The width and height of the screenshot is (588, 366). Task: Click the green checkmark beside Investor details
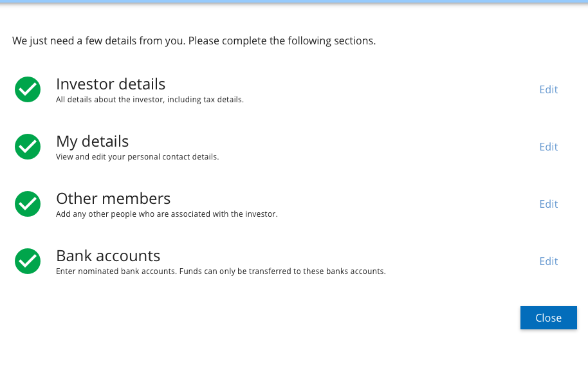28,89
